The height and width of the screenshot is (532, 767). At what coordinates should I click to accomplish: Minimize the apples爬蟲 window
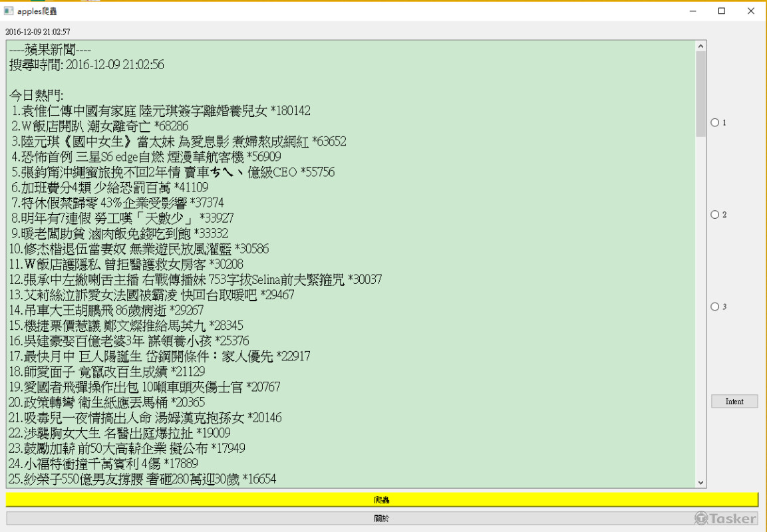[692, 11]
